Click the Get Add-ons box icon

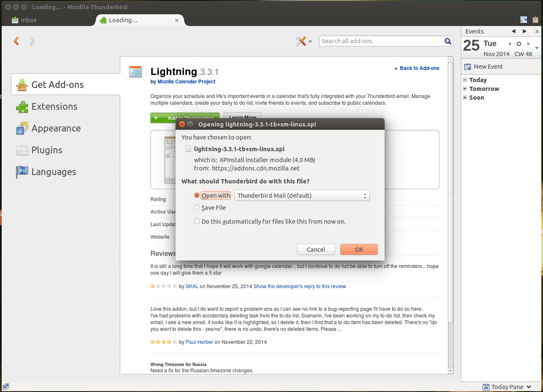click(22, 85)
